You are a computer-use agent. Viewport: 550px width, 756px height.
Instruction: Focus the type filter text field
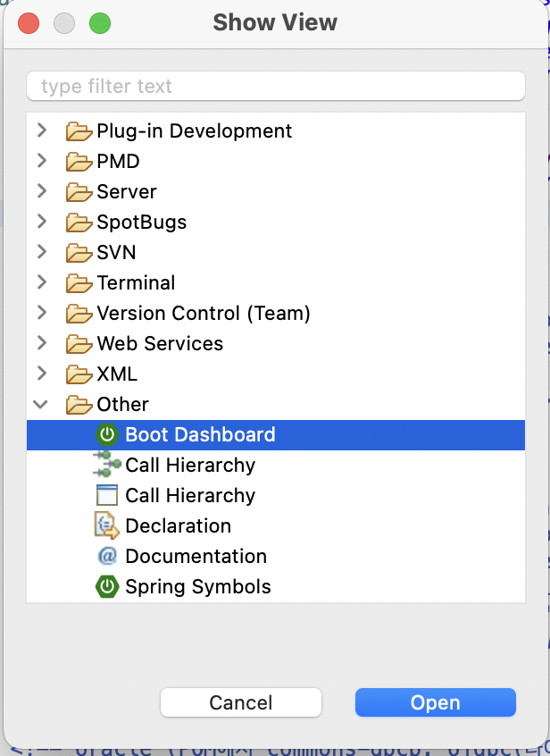[276, 87]
